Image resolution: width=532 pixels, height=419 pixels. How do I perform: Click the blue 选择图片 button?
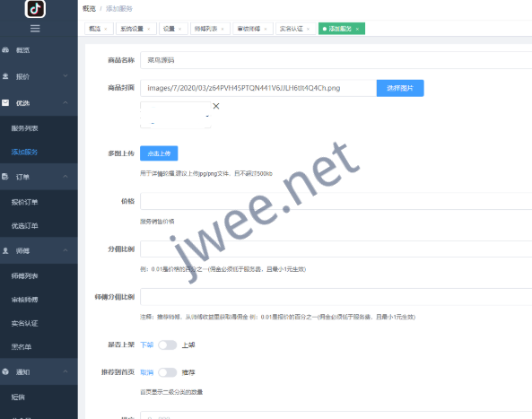pos(400,88)
